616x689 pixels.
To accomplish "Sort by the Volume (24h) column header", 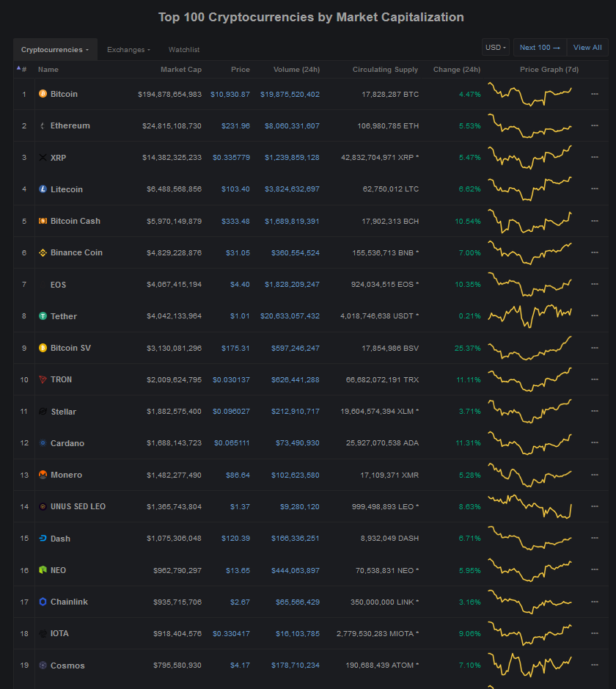I will coord(296,70).
